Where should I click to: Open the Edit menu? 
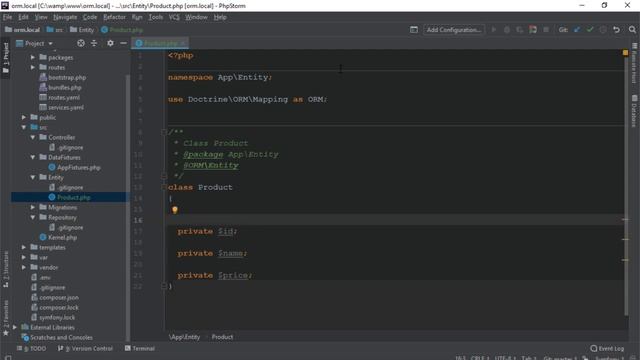tap(23, 17)
